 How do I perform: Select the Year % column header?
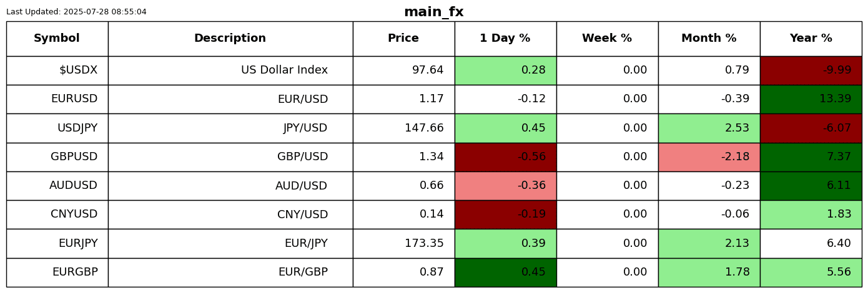pyautogui.click(x=811, y=39)
